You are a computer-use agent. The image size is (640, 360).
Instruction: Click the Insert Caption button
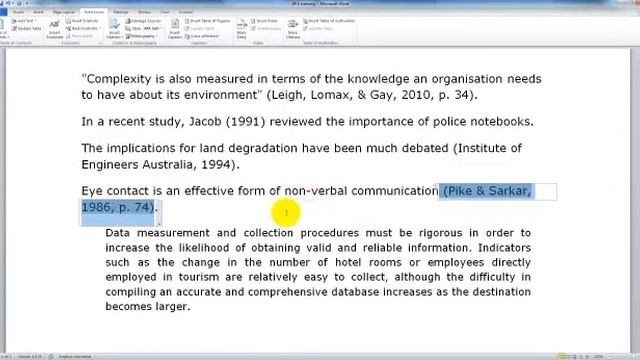pos(175,29)
